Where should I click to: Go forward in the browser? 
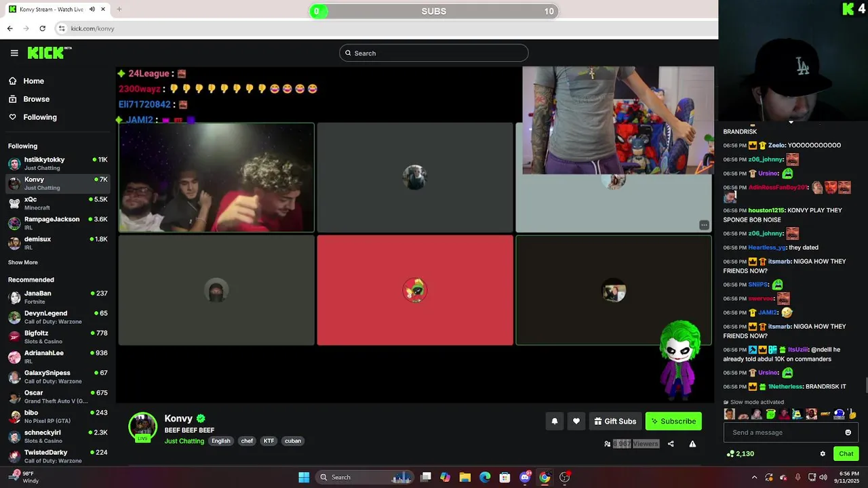26,28
